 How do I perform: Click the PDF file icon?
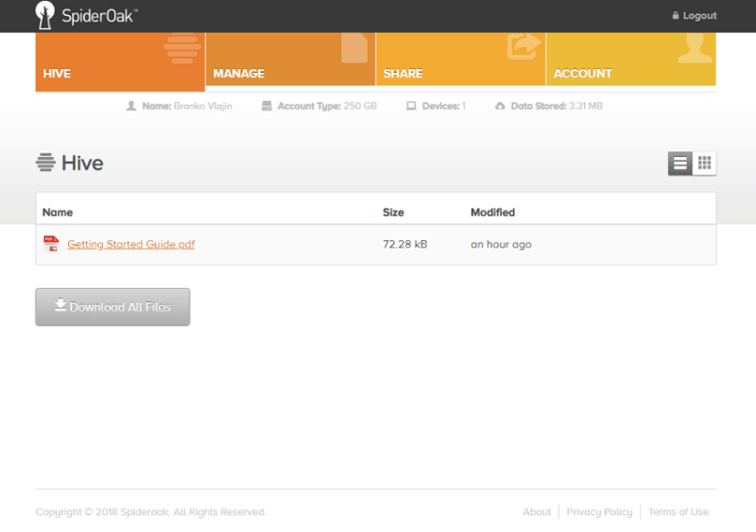(x=51, y=244)
